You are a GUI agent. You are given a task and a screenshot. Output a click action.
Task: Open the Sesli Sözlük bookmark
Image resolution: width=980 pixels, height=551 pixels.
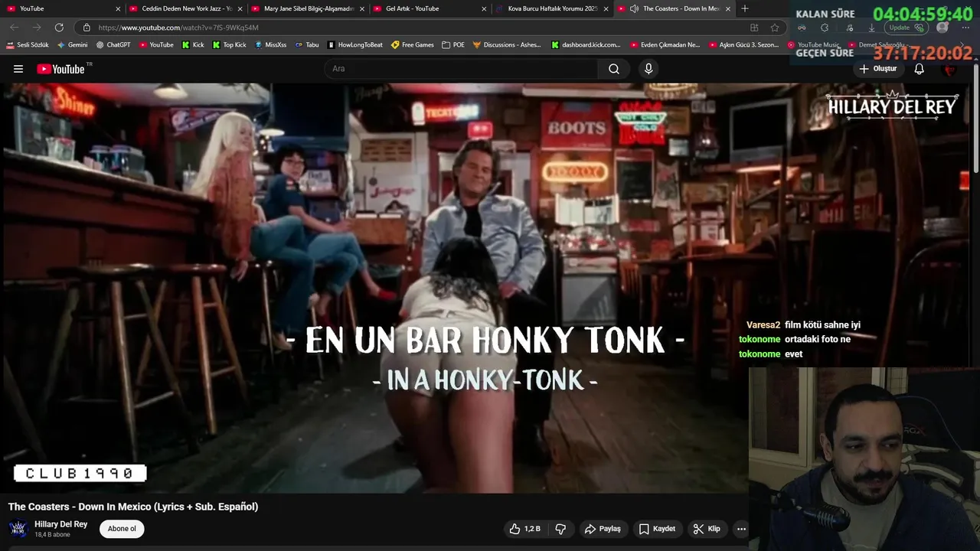coord(28,45)
